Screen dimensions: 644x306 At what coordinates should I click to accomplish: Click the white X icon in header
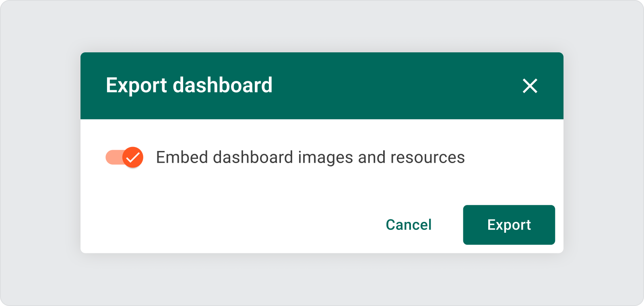(530, 86)
